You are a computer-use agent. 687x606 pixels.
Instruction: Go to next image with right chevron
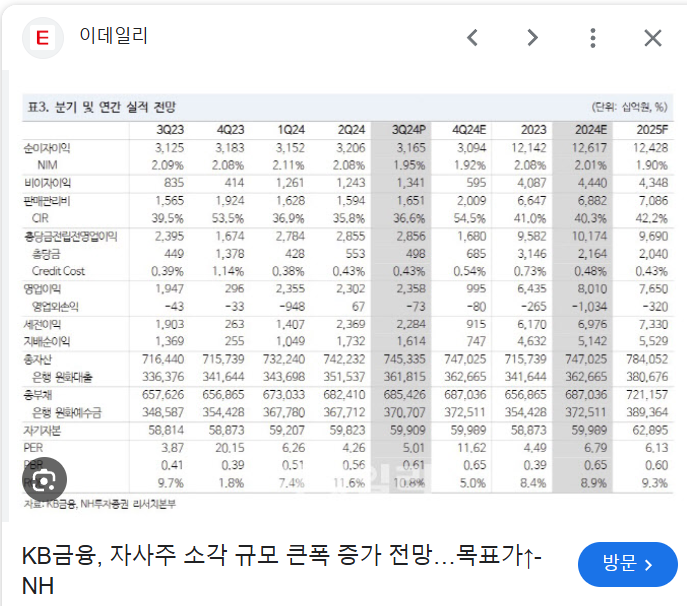click(532, 38)
